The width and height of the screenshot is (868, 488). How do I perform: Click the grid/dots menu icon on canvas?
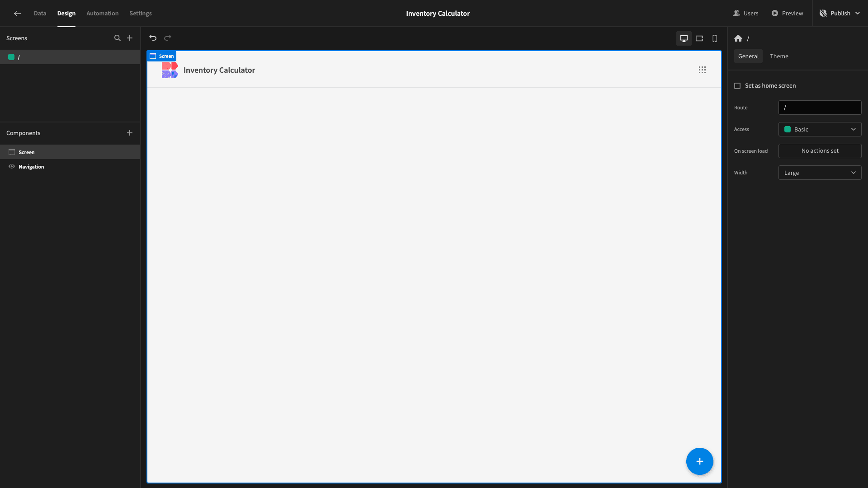coord(702,70)
